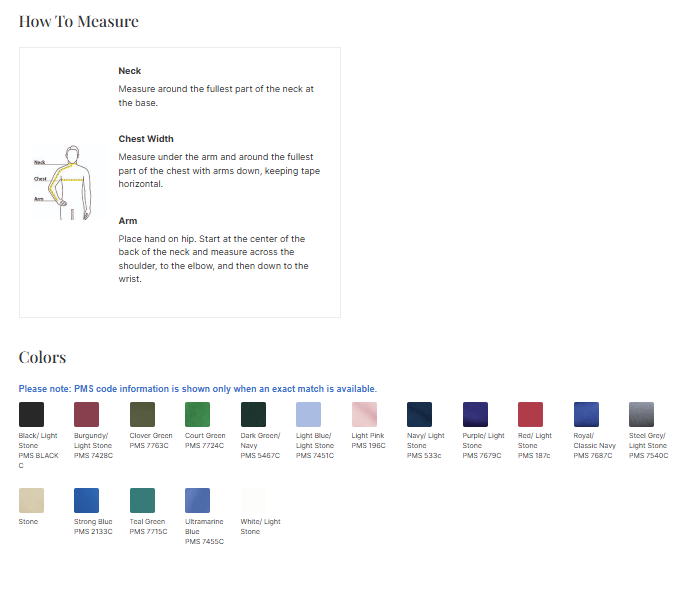The width and height of the screenshot is (678, 589).
Task: Choose the Red/Light Stone swatch
Action: (531, 415)
